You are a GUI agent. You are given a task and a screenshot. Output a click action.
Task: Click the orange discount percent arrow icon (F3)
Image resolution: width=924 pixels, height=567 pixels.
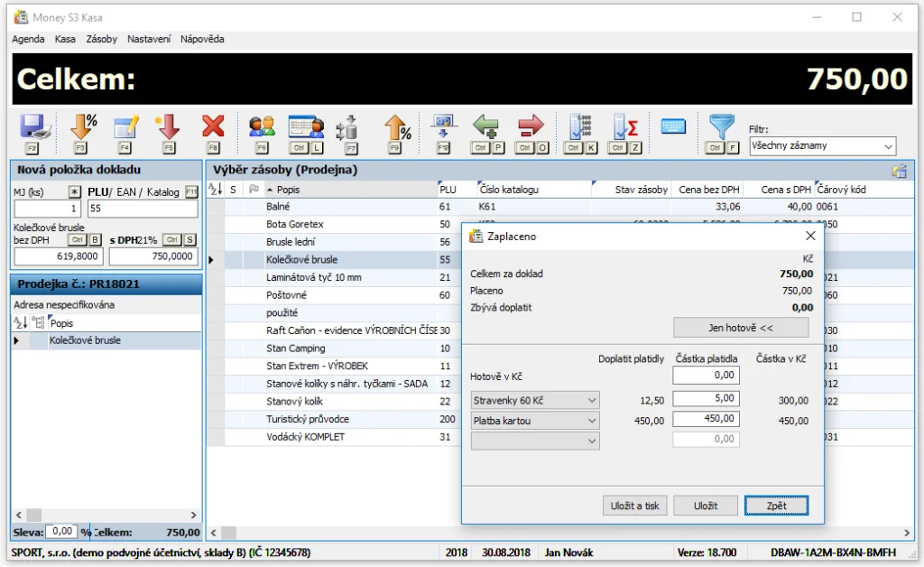tap(82, 126)
